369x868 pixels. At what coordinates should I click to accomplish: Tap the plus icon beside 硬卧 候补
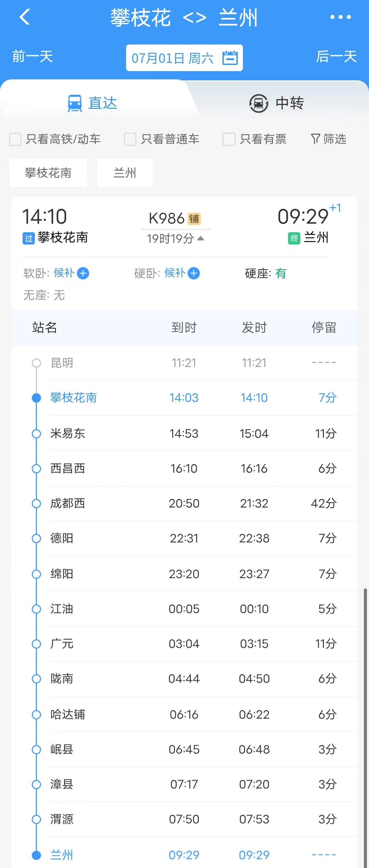pyautogui.click(x=194, y=273)
